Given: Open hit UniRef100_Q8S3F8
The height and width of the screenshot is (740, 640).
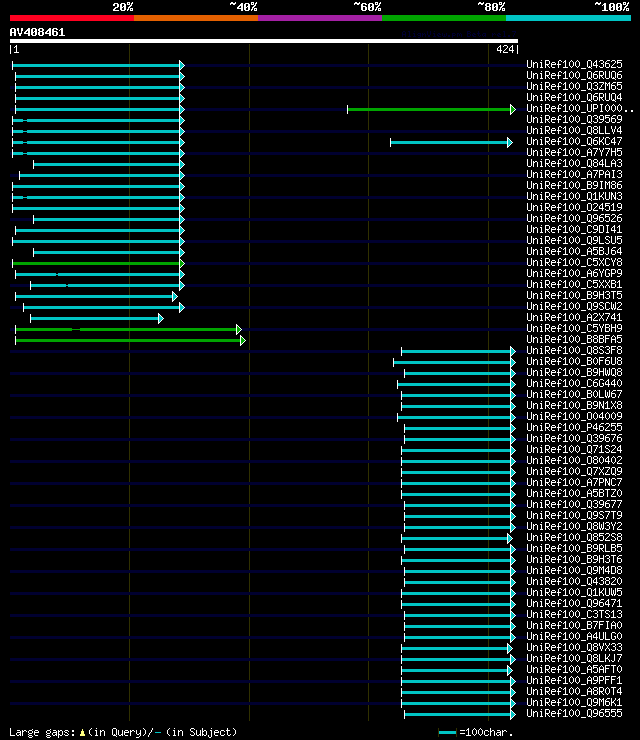Looking at the screenshot, I should [574, 350].
